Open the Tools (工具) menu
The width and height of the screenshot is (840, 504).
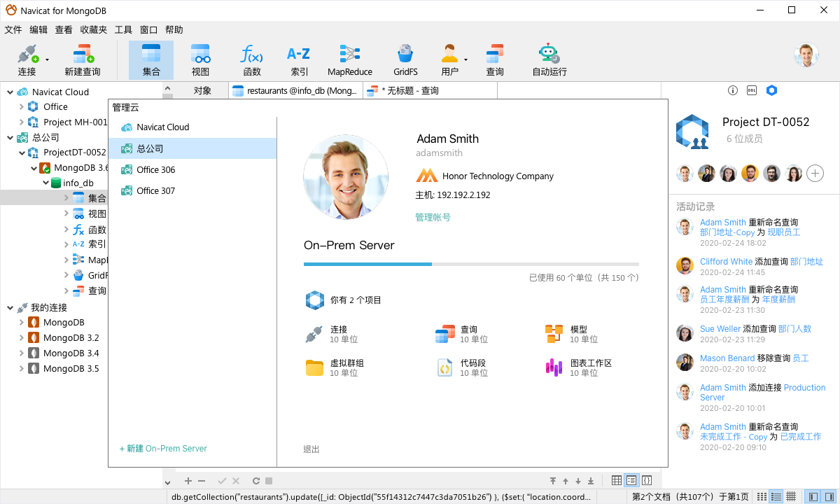click(123, 30)
